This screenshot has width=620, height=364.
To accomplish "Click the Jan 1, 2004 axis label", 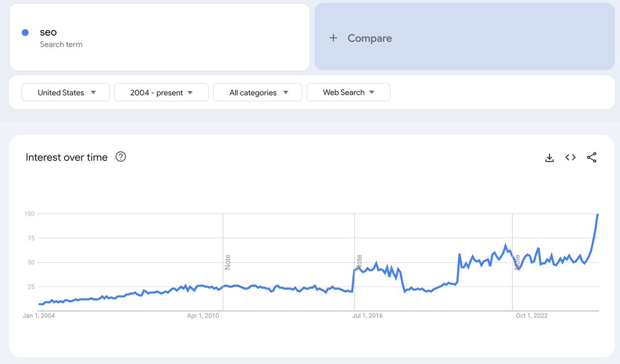I will click(39, 315).
